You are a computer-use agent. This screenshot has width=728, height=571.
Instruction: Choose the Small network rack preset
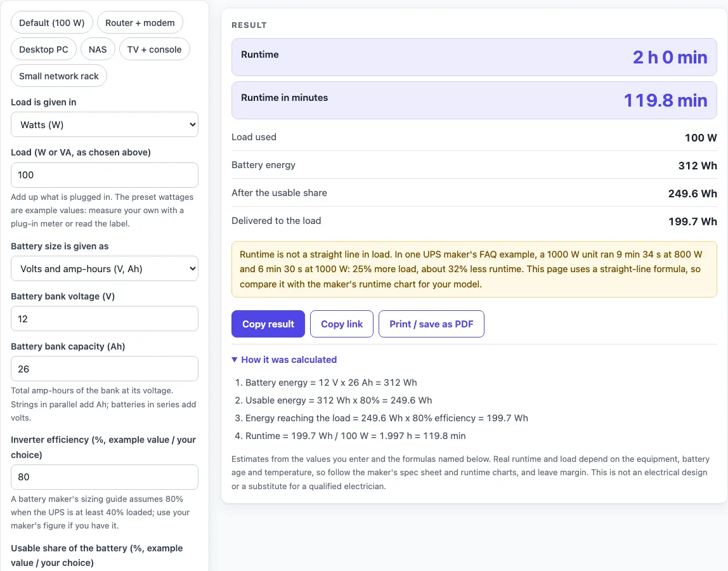59,75
